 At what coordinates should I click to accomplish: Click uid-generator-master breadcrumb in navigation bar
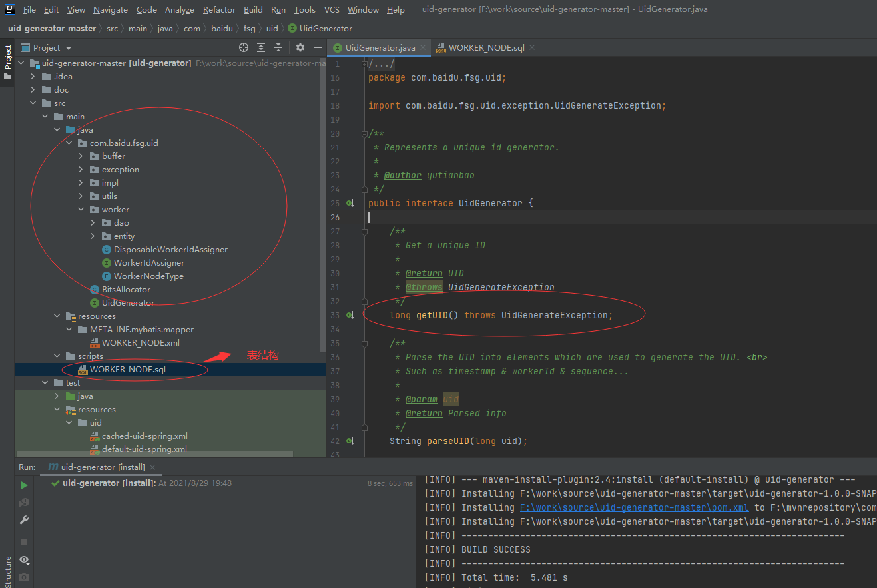coord(52,28)
